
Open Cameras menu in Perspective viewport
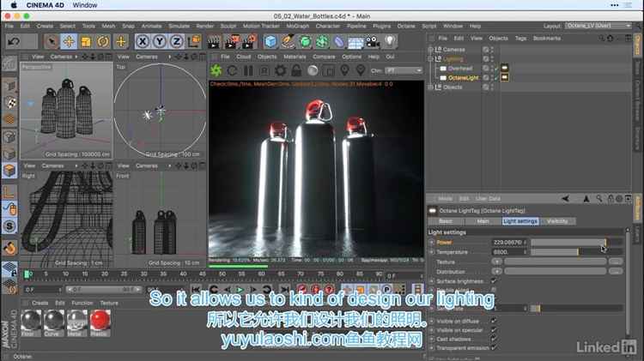tap(61, 57)
